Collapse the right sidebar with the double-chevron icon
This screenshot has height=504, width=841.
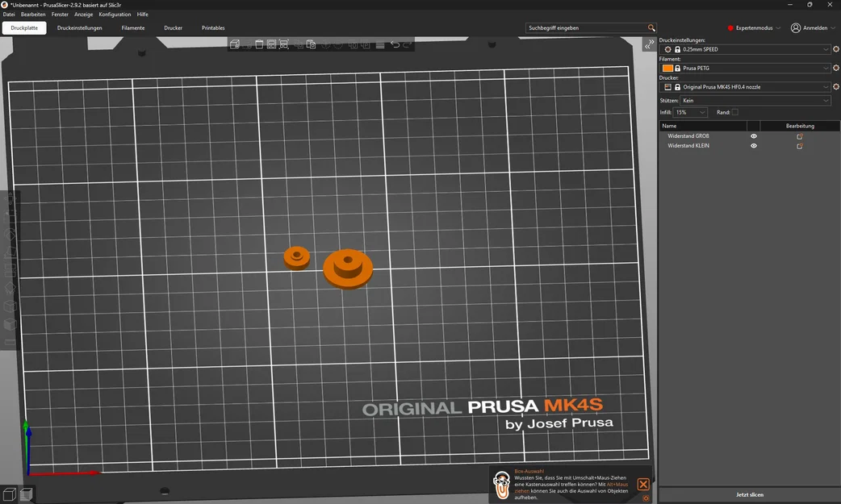(650, 44)
